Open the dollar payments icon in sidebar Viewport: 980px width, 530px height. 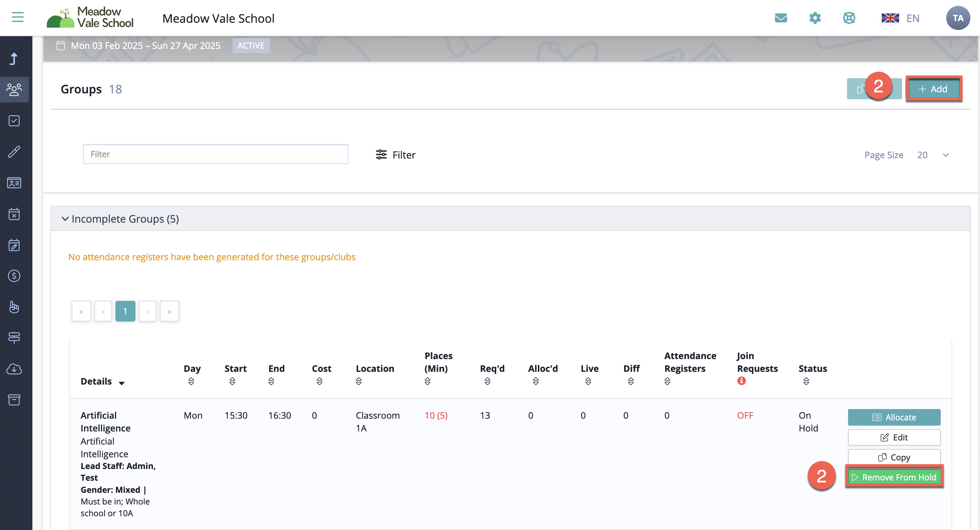14,276
